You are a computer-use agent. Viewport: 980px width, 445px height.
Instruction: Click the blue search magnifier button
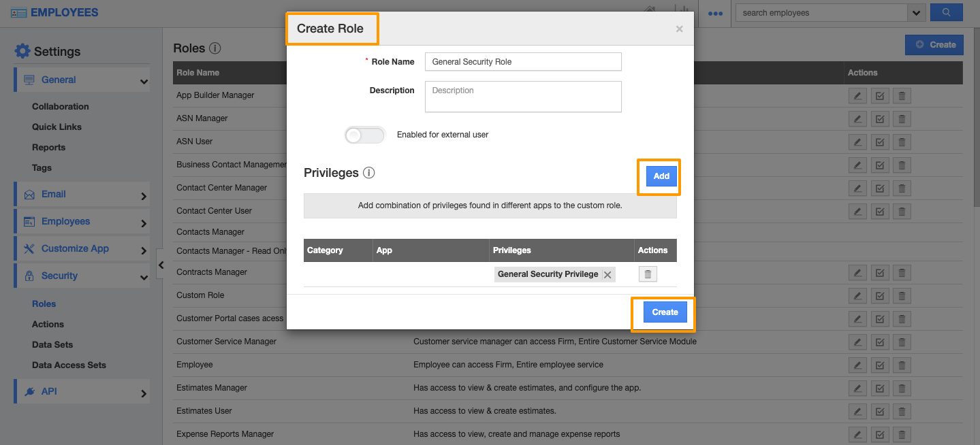(x=947, y=12)
